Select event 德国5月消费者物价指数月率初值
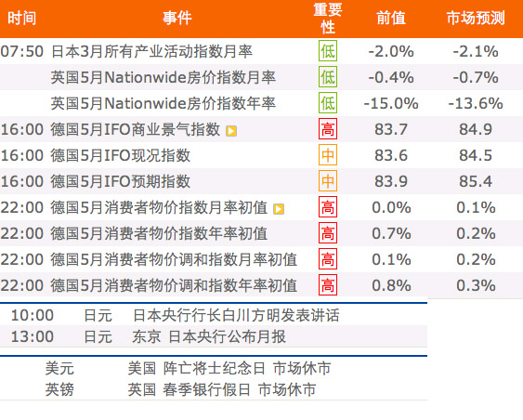 tap(159, 207)
